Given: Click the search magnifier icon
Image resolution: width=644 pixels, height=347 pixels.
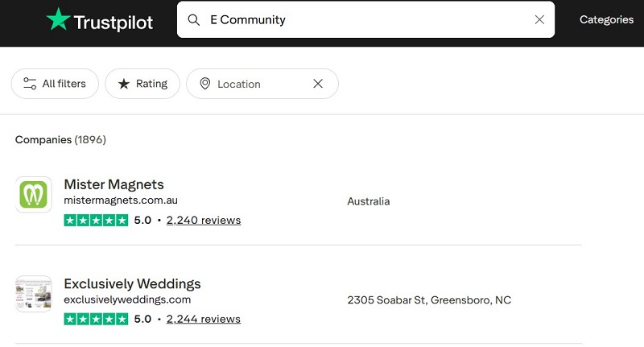Looking at the screenshot, I should point(193,19).
